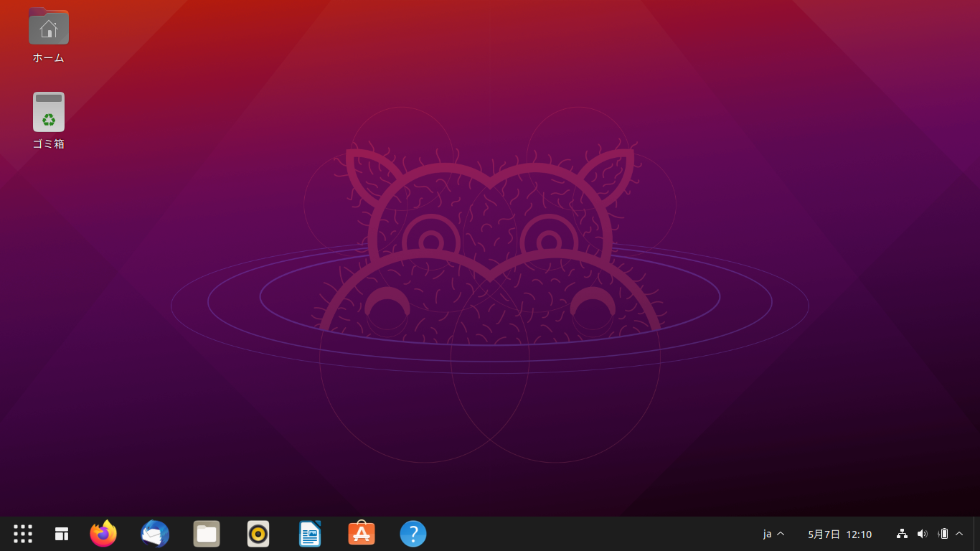Open the activities overview window icon
Screen dimensions: 980x551
click(62, 534)
